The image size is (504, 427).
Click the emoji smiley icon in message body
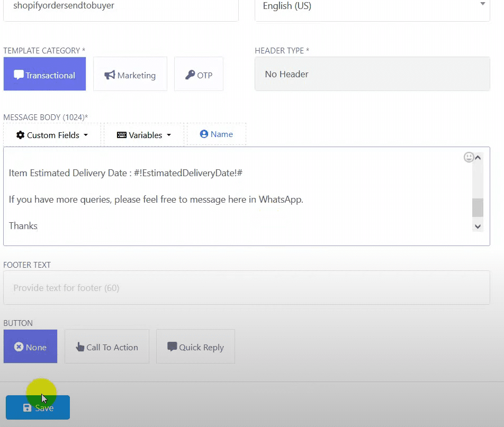coord(469,157)
